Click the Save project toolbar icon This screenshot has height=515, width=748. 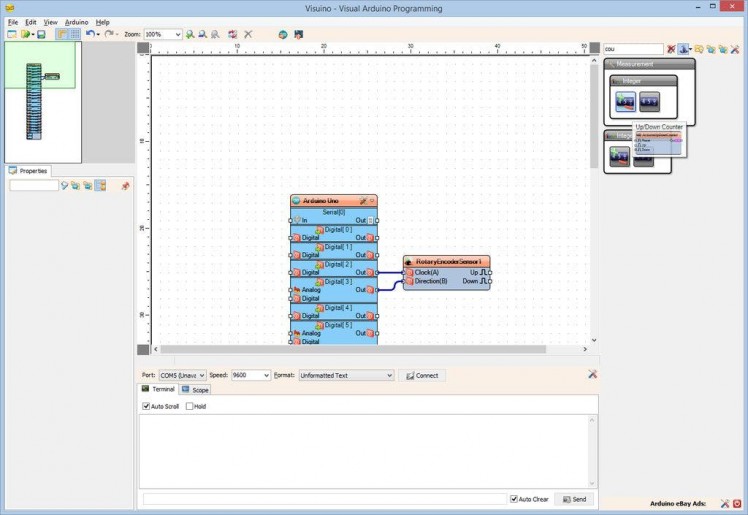pos(41,34)
